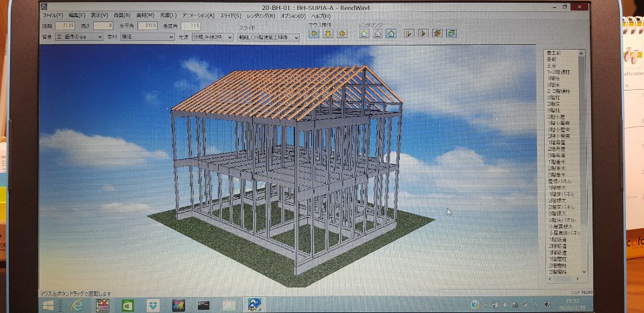Open the 素材(M) menu

(146, 15)
